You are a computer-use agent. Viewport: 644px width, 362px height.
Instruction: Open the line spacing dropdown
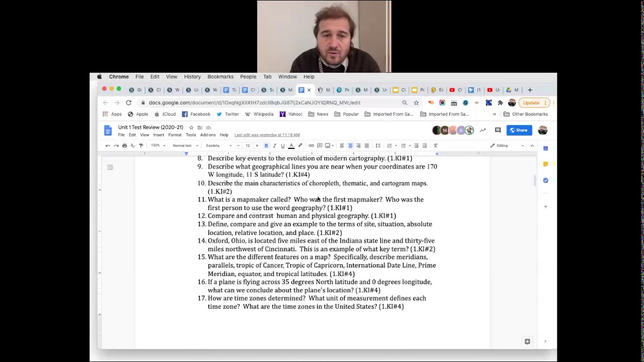pyautogui.click(x=378, y=146)
